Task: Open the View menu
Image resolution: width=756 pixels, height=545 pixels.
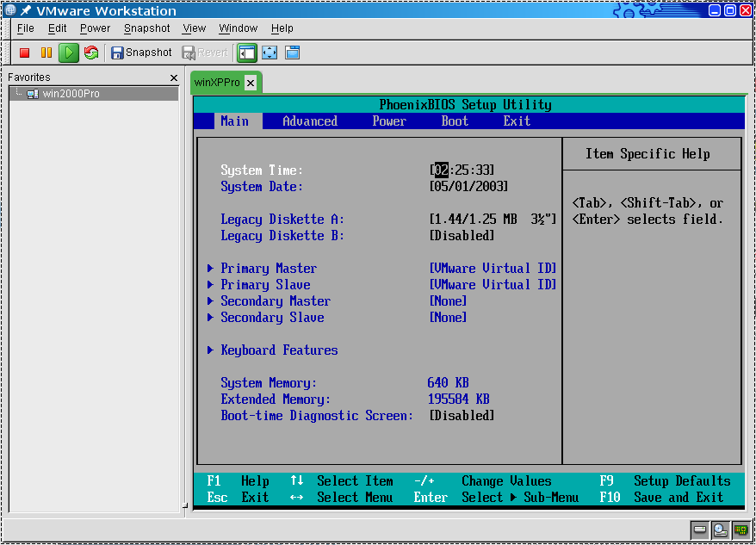Action: coord(195,28)
